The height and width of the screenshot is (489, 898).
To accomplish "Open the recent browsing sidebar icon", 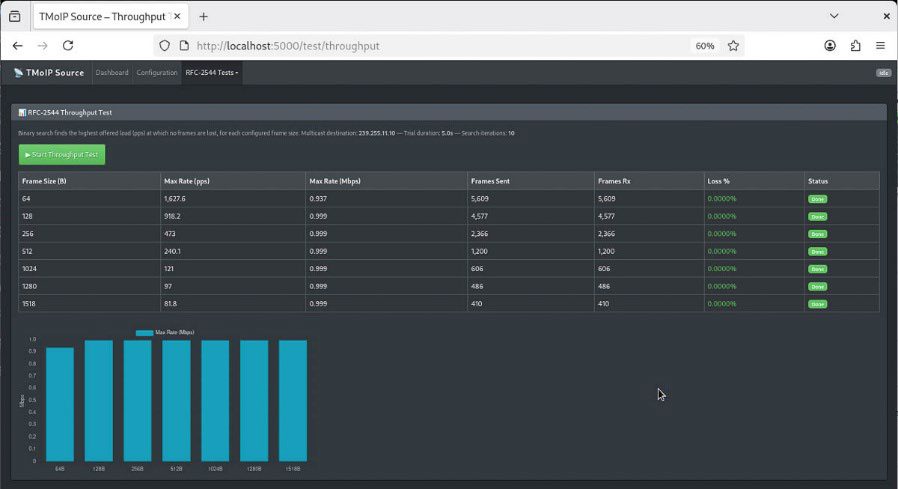I will (15, 17).
